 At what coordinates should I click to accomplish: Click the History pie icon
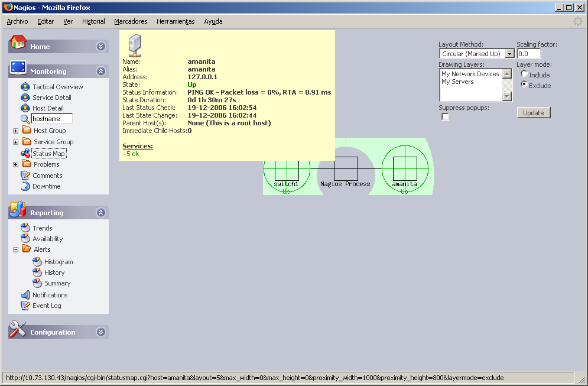click(x=37, y=273)
